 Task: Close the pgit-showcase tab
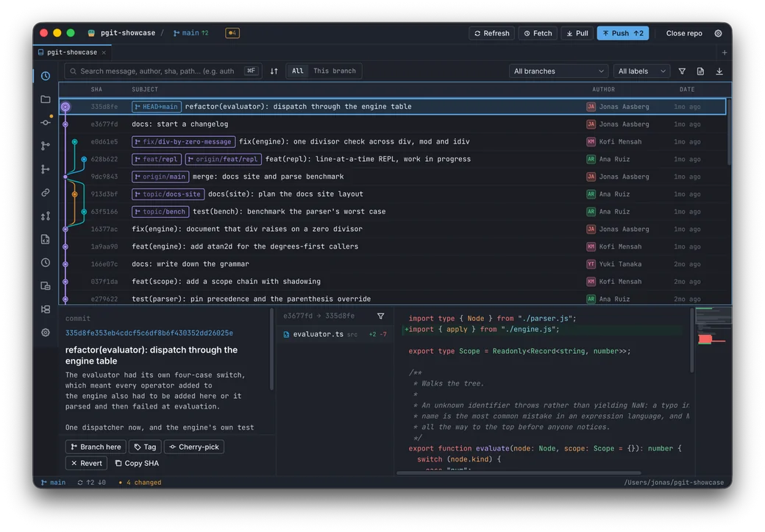104,52
